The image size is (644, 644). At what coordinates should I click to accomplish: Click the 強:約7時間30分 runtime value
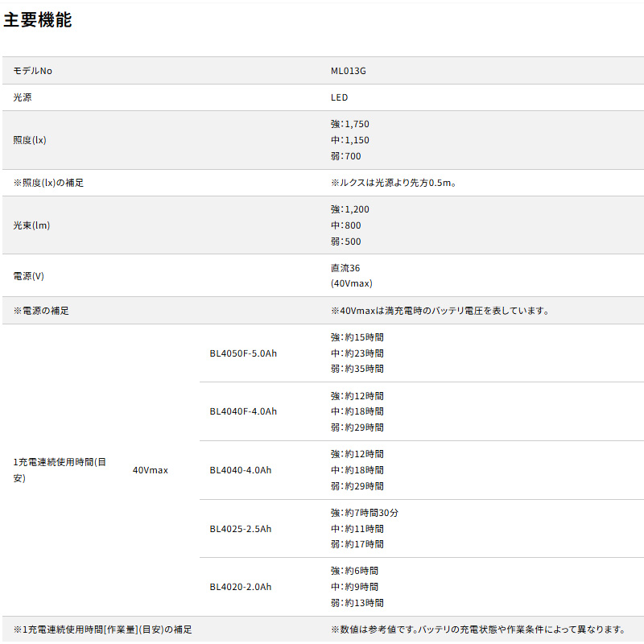pos(364,513)
